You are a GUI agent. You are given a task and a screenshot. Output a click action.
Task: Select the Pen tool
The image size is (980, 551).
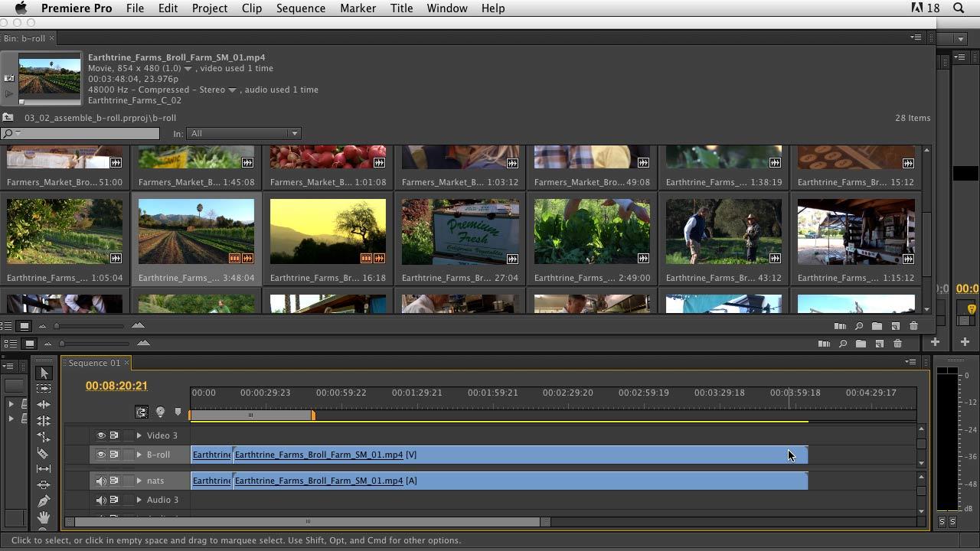[44, 501]
